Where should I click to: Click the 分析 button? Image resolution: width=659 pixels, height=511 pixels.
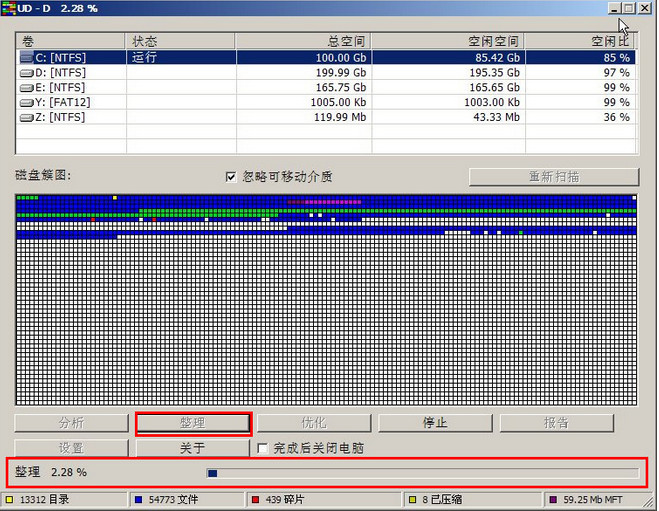coord(71,423)
